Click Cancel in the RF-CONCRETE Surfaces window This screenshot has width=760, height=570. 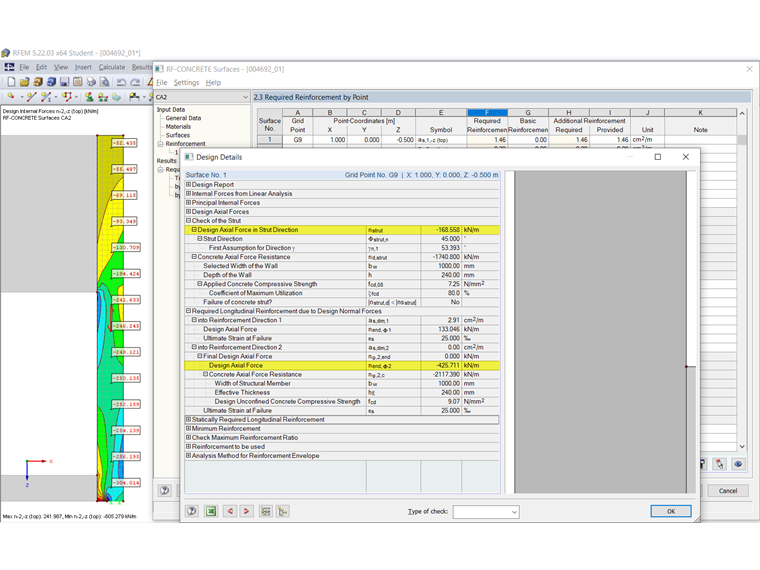728,491
